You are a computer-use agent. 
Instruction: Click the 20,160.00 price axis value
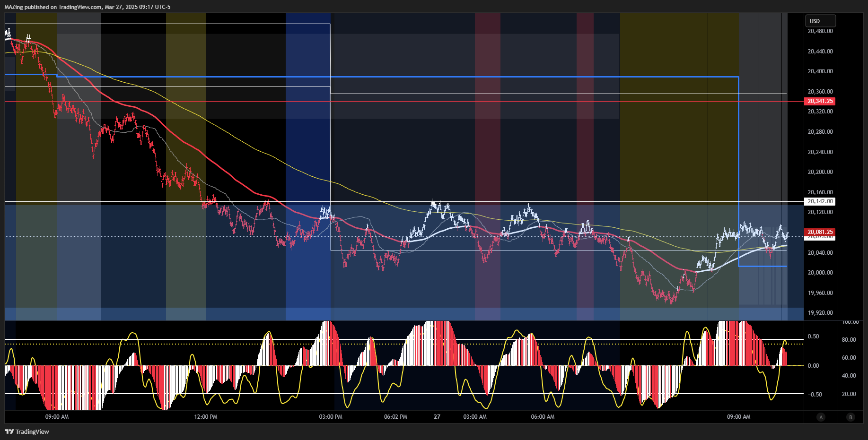(x=820, y=192)
